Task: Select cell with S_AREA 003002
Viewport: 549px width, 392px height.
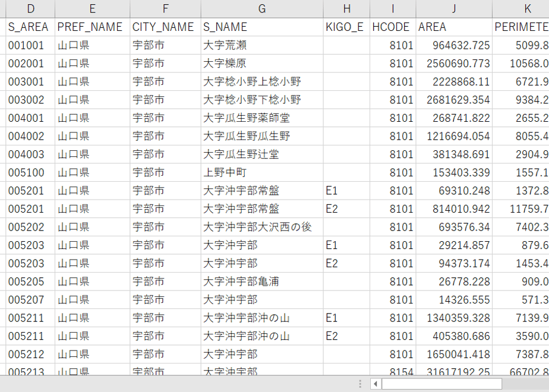Action: point(30,100)
